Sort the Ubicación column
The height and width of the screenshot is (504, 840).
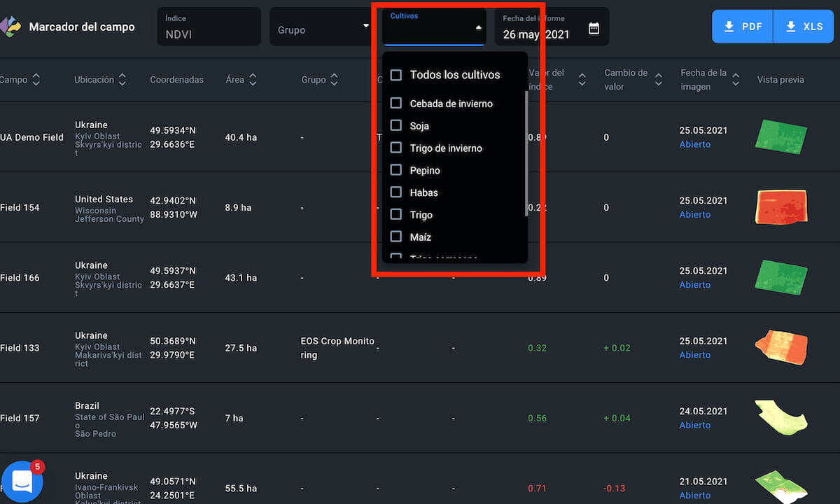(x=122, y=80)
